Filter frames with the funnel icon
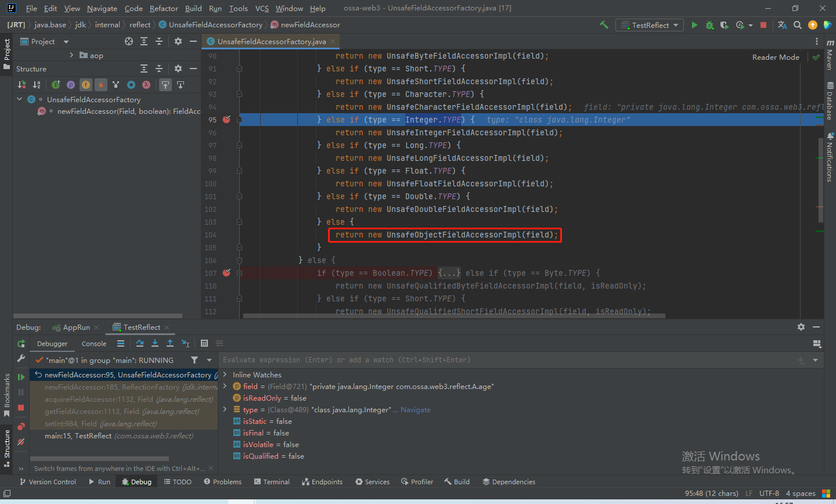This screenshot has width=836, height=504. [x=194, y=360]
